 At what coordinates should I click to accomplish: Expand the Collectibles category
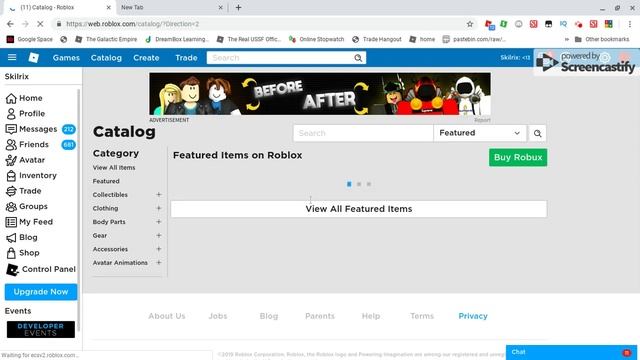[x=159, y=195]
